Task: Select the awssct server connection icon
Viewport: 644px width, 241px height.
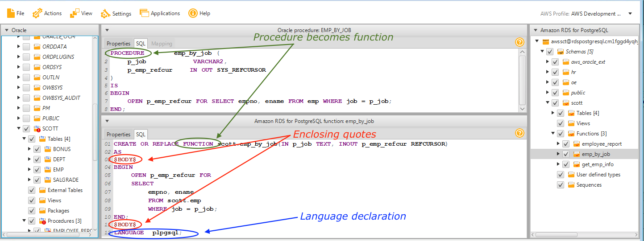Action: click(545, 41)
